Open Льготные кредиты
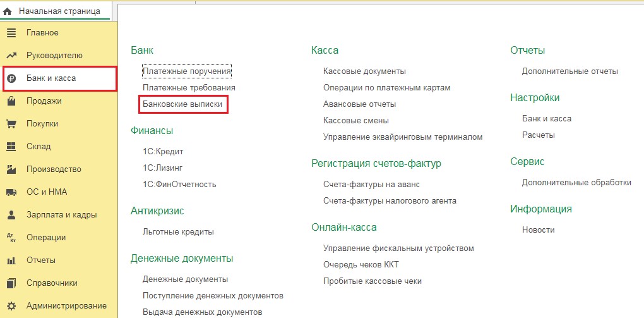 [x=178, y=232]
